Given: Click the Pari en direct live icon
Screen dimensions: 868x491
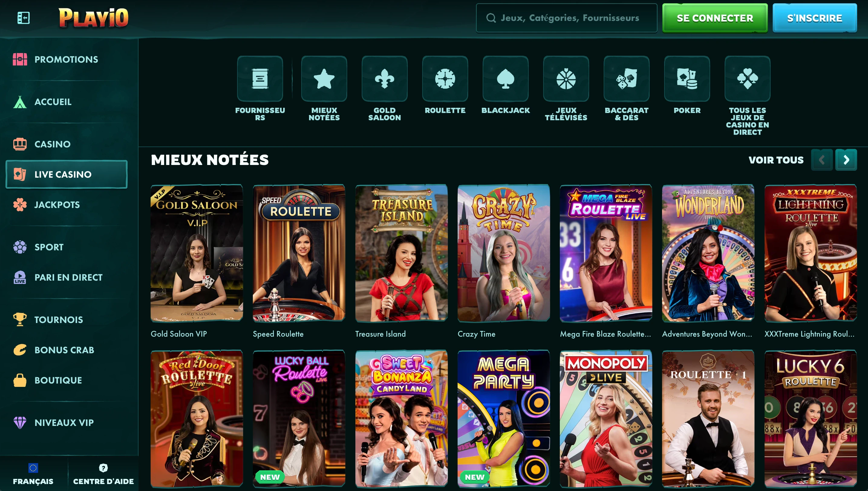Looking at the screenshot, I should pos(20,277).
